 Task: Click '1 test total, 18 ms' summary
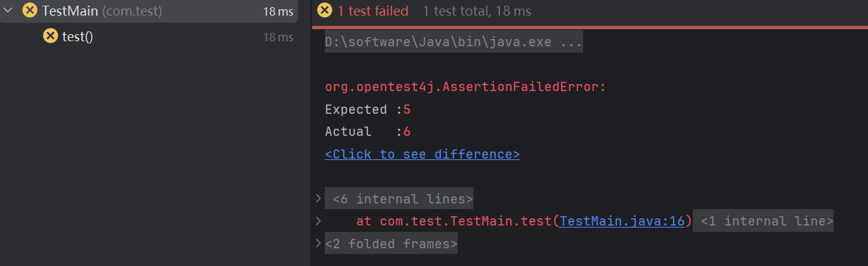(476, 11)
